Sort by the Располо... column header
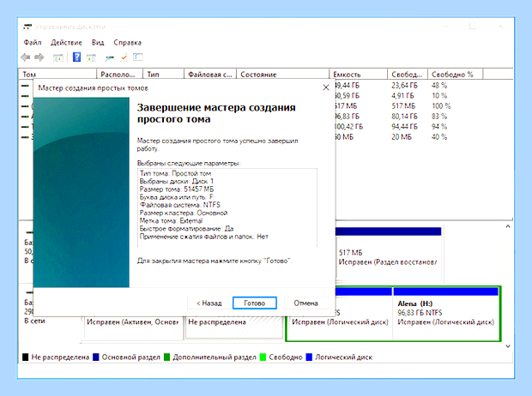Viewport: 532px width, 396px height. coord(120,75)
